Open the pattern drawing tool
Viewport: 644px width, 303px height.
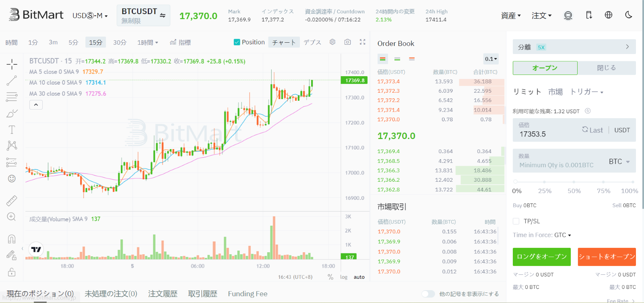[12, 145]
